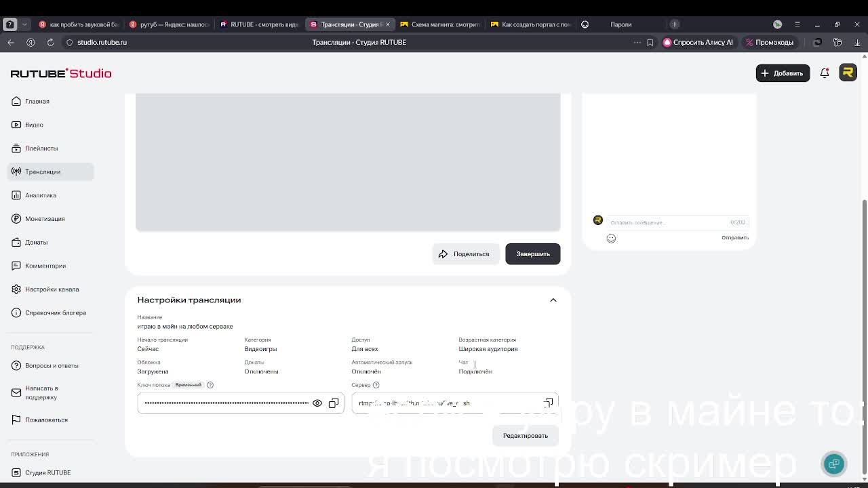Viewport: 868px width, 488px height.
Task: Switch to 'рутуб — Яндекс' browser tab
Action: coord(170,24)
